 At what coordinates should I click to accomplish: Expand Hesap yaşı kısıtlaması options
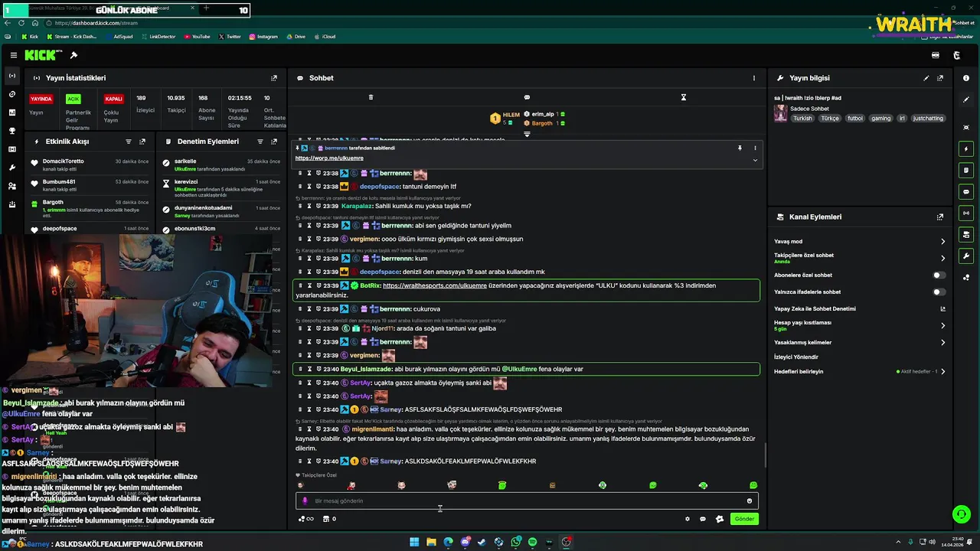pos(942,325)
